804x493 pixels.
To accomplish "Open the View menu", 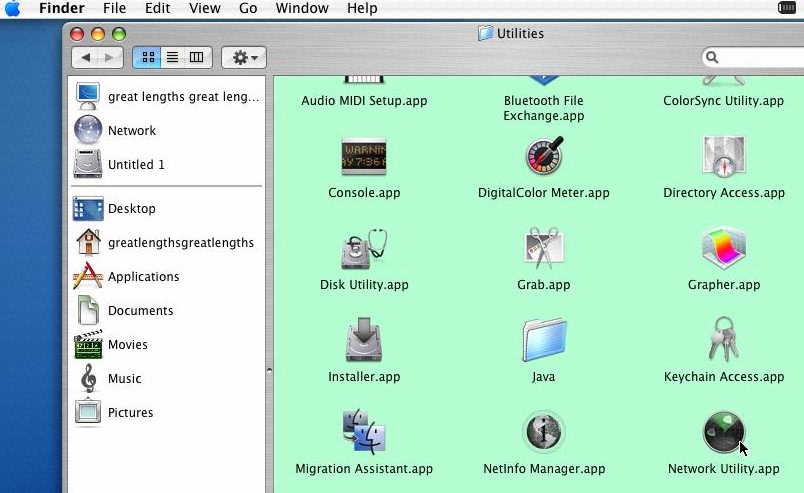I will [x=205, y=8].
